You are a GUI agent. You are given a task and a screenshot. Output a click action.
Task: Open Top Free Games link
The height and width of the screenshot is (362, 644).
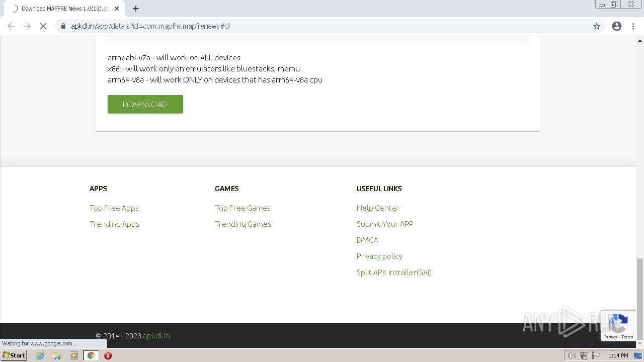(243, 208)
